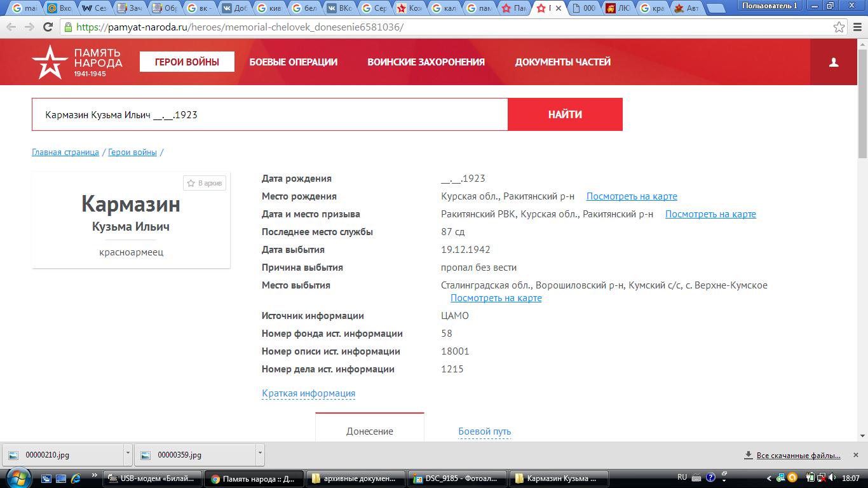
Task: Reload the page with the refresh icon
Action: [x=48, y=27]
